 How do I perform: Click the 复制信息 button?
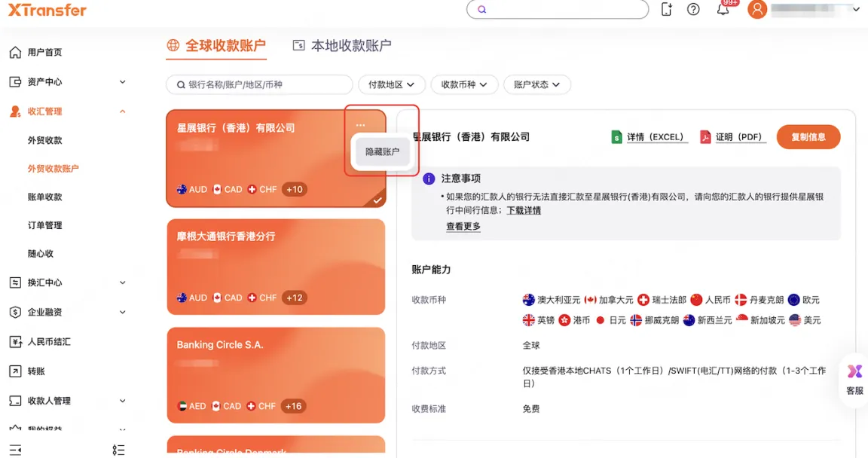(x=808, y=137)
